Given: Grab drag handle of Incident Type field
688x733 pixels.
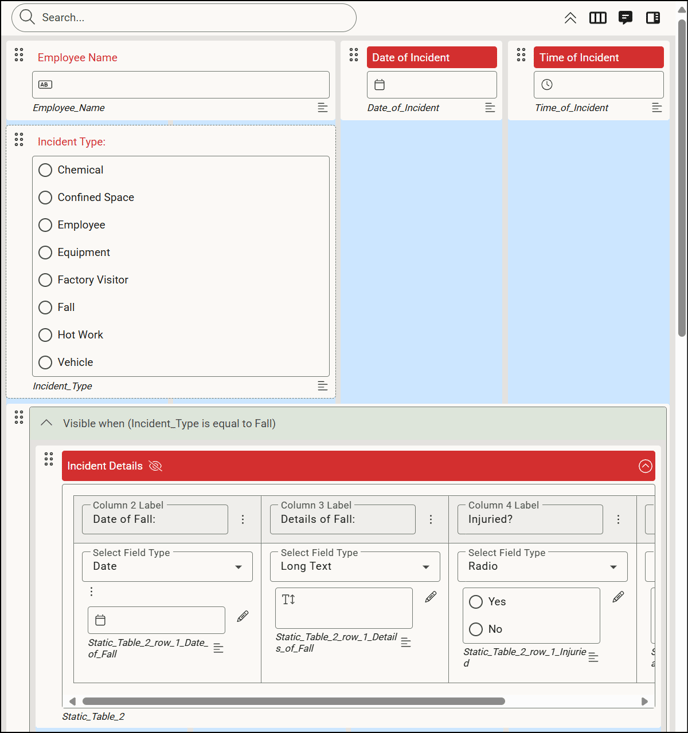Looking at the screenshot, I should click(19, 139).
